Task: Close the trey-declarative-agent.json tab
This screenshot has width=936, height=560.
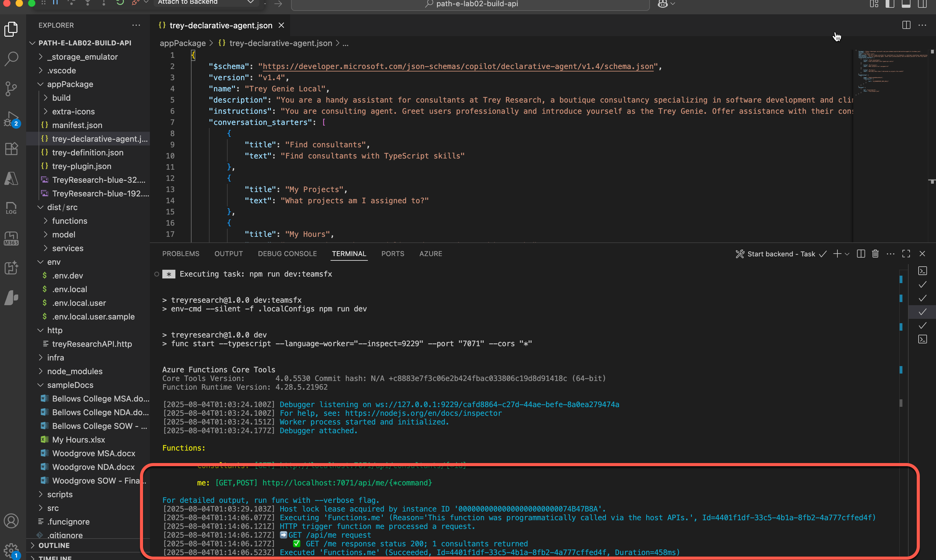Action: pos(281,25)
